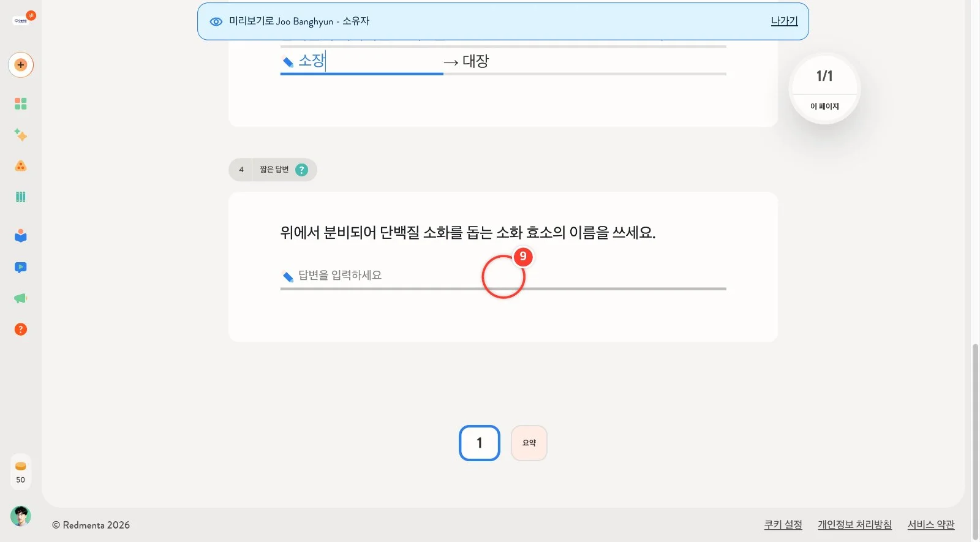Click the 소장 answer input field
Image resolution: width=980 pixels, height=542 pixels.
[x=362, y=61]
